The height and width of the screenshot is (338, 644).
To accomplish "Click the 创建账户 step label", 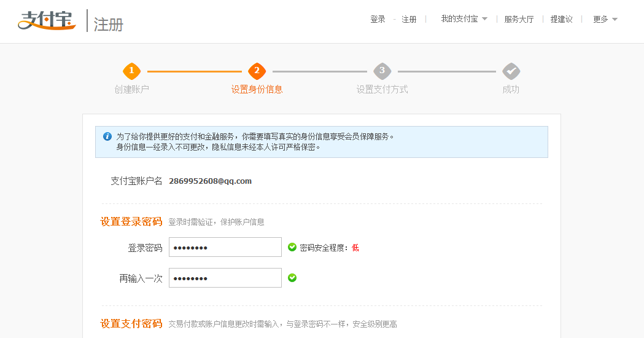I will (132, 89).
